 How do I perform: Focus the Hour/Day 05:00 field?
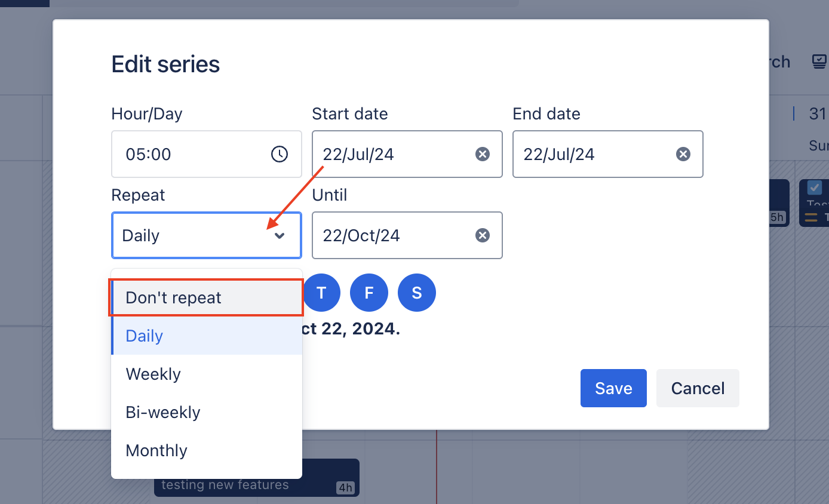(x=207, y=154)
